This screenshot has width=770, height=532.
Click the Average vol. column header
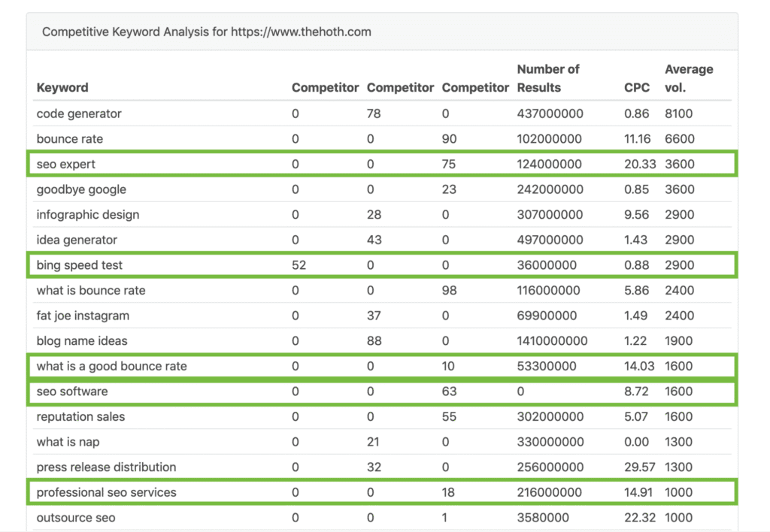[x=689, y=78]
